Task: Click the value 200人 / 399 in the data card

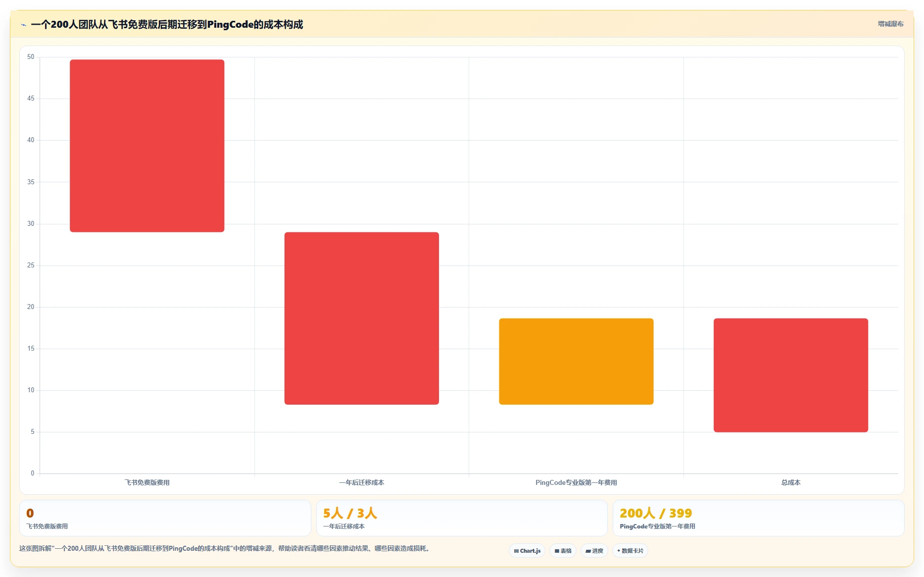Action: click(656, 513)
